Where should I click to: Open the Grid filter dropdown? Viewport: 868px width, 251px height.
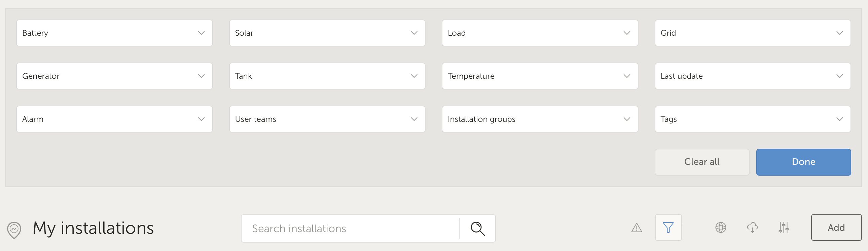(752, 33)
